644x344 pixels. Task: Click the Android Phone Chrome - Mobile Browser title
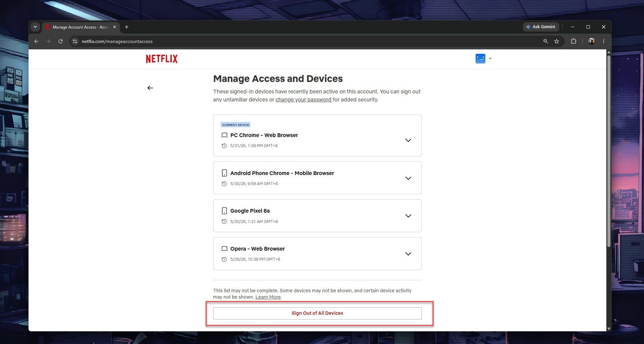pos(282,173)
